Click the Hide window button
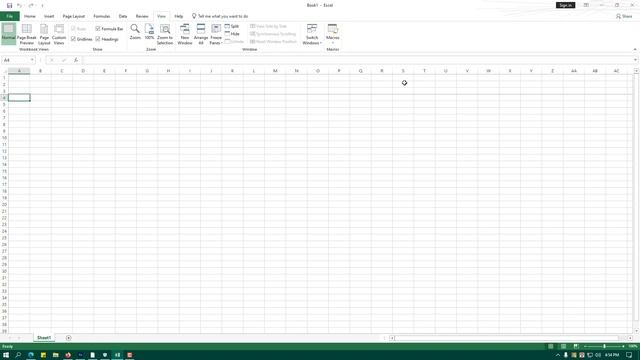640x360 pixels. point(232,34)
